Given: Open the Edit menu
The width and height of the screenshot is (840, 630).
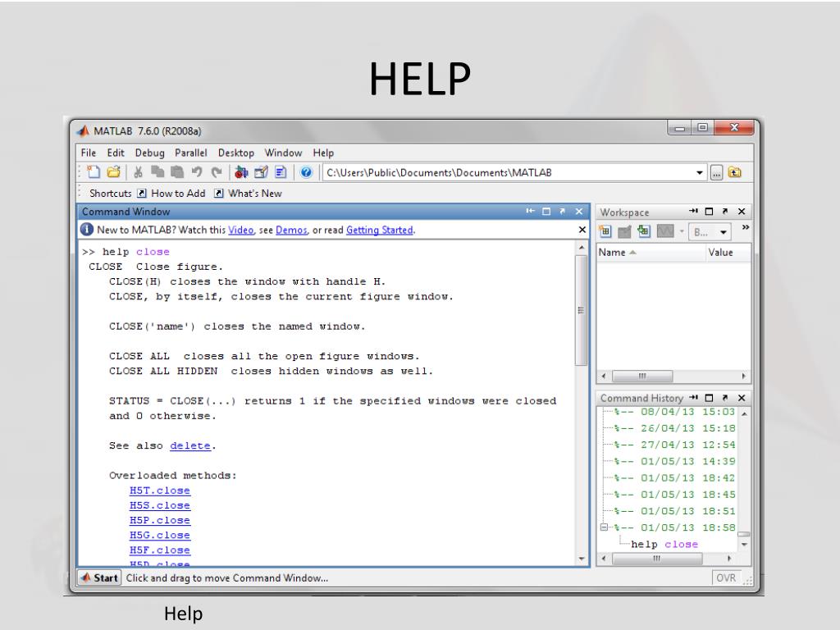Looking at the screenshot, I should 115,153.
